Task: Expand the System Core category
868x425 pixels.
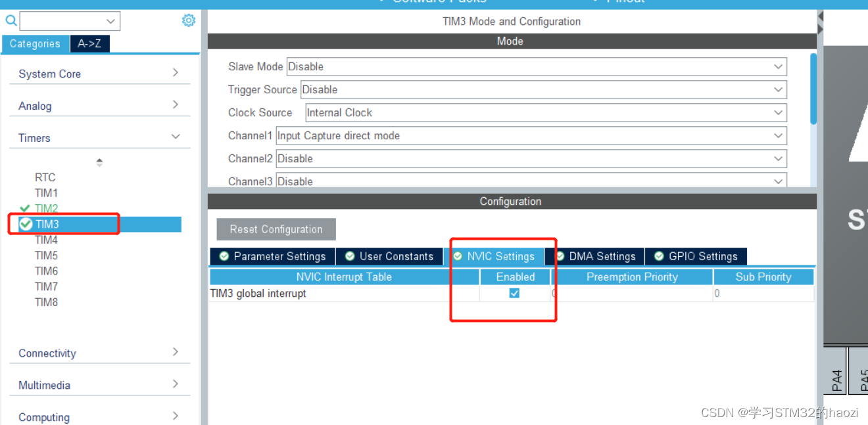Action: (x=99, y=74)
